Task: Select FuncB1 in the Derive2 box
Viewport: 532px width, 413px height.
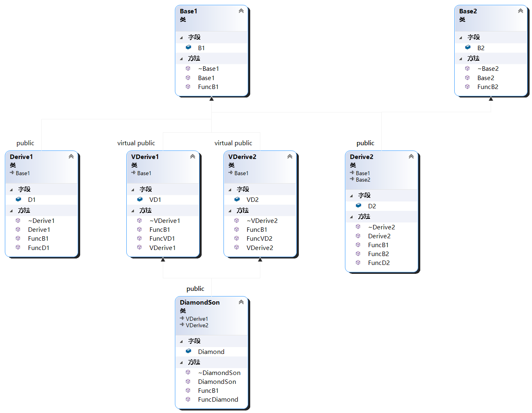Action: [378, 245]
